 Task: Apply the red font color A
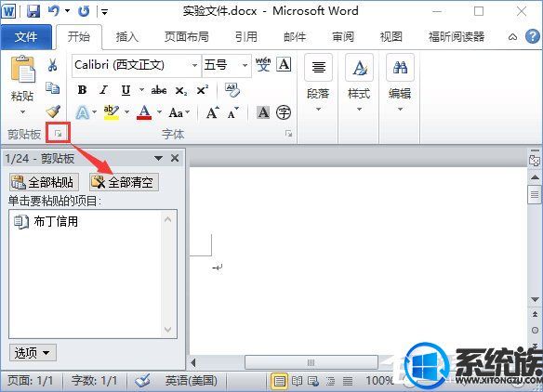pyautogui.click(x=144, y=112)
